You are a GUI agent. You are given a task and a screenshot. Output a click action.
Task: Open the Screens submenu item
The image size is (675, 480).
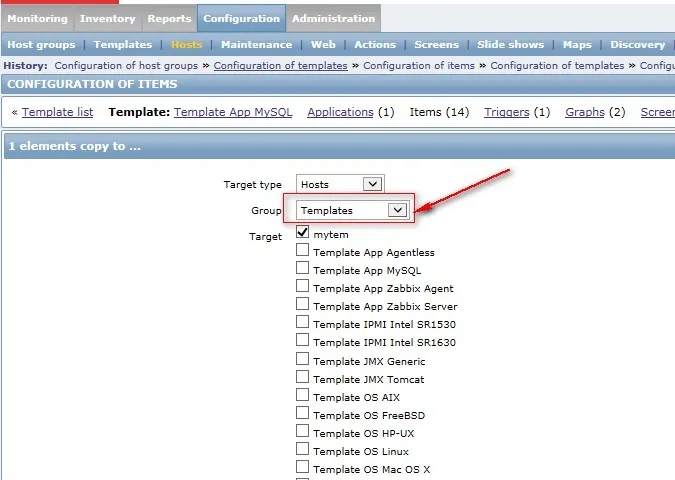(437, 44)
